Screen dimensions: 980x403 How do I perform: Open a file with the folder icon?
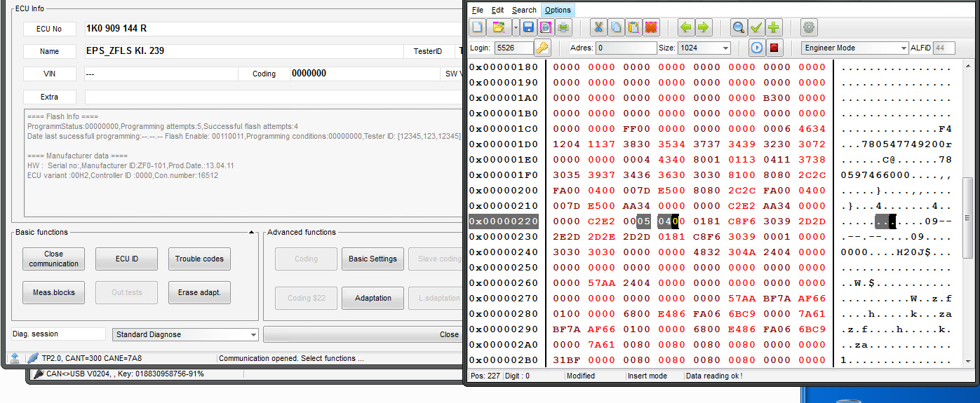click(498, 27)
